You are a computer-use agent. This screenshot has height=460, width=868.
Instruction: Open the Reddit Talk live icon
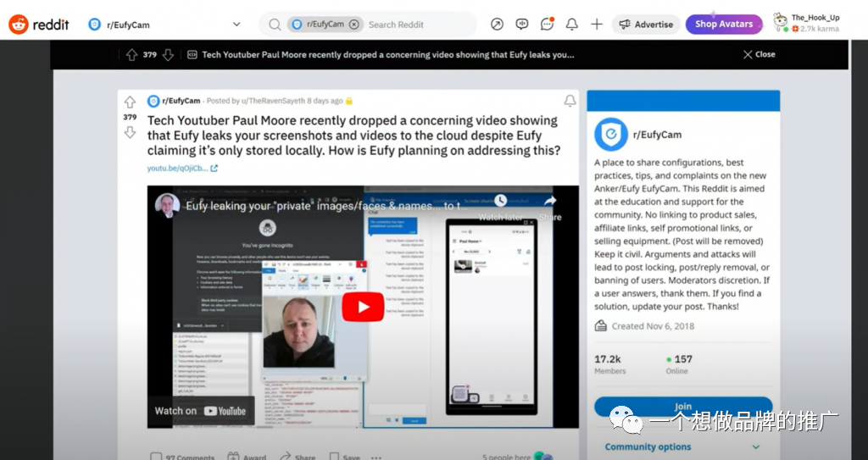(x=522, y=25)
